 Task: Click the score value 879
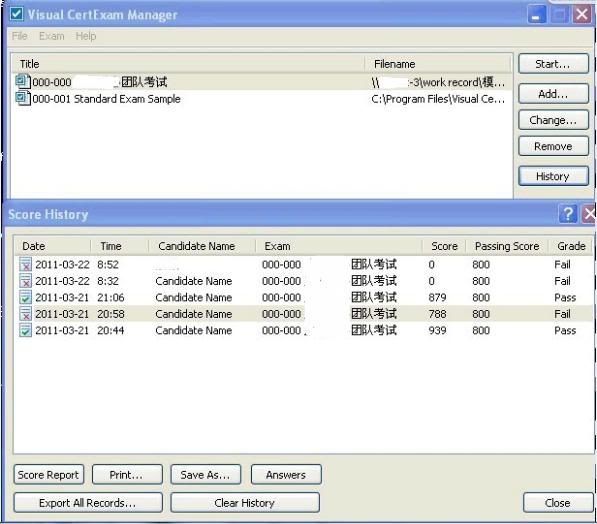437,297
